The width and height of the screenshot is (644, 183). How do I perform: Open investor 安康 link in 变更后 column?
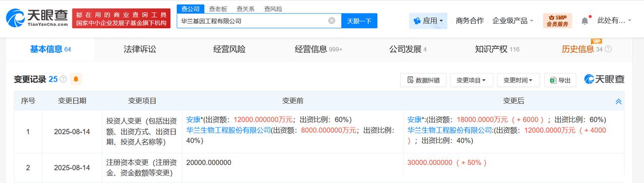pos(414,120)
